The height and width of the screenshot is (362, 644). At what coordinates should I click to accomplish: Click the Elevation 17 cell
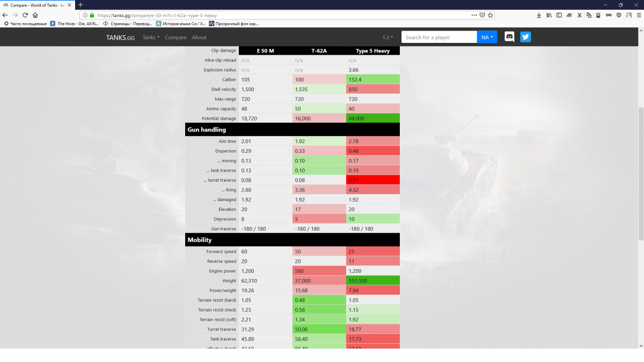click(x=319, y=209)
